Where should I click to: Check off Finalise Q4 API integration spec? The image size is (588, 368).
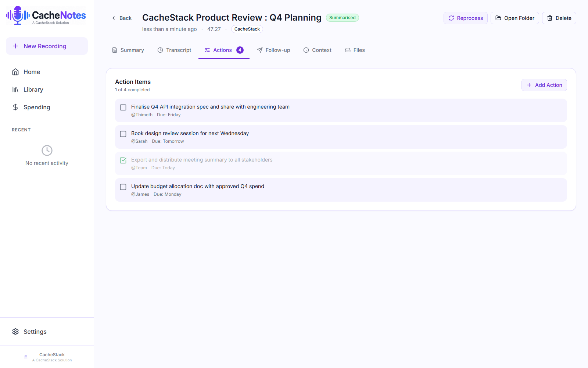[123, 107]
